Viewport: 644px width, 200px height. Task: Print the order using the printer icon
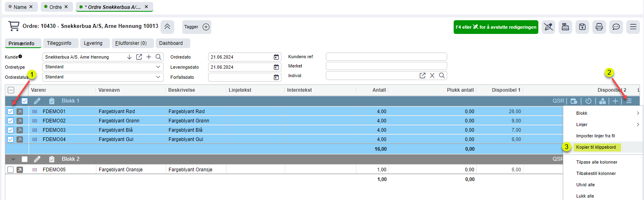coord(599,27)
